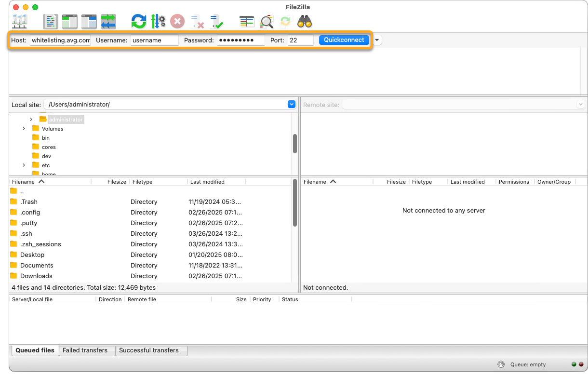The height and width of the screenshot is (376, 588).
Task: Expand the Volumes folder in the tree
Action: point(24,129)
